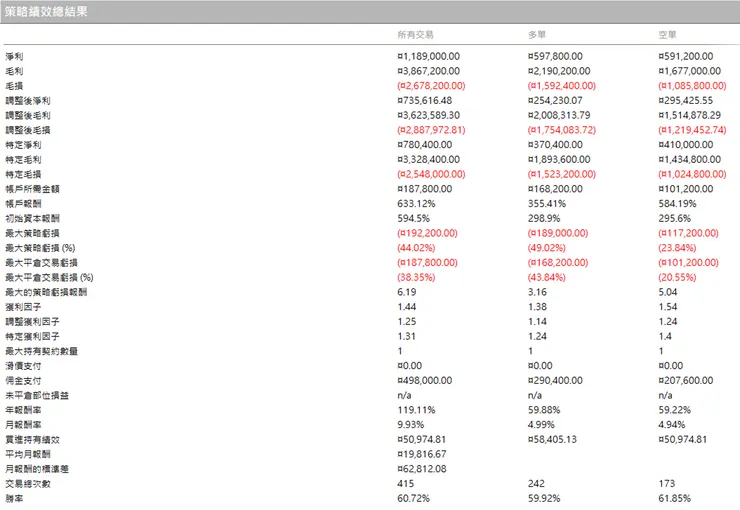Click annual return value 119.11%
The width and height of the screenshot is (740, 510).
416,410
